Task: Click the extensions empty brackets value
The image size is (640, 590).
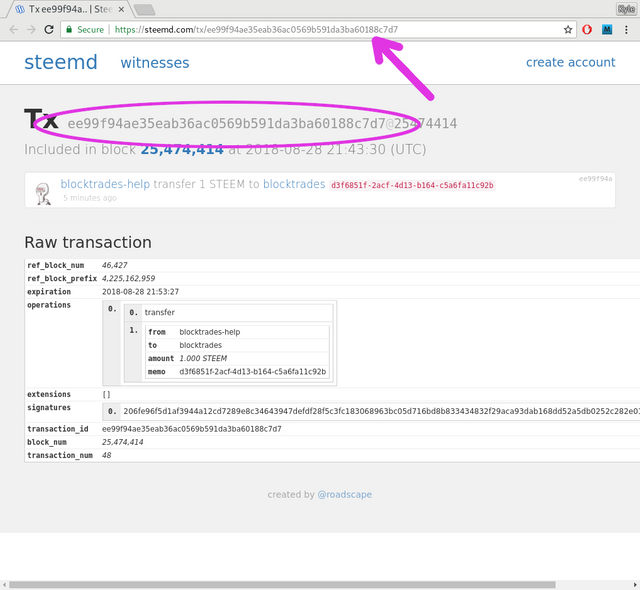Action: pyautogui.click(x=107, y=394)
